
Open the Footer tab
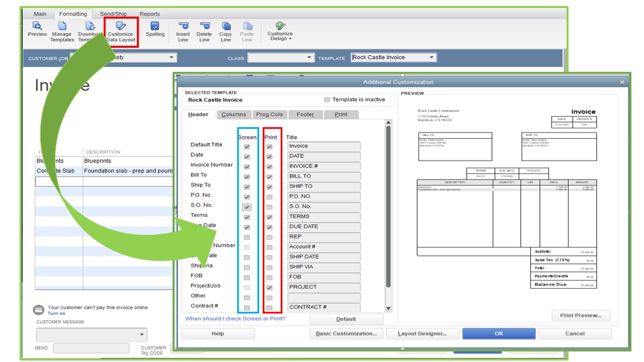tap(305, 115)
